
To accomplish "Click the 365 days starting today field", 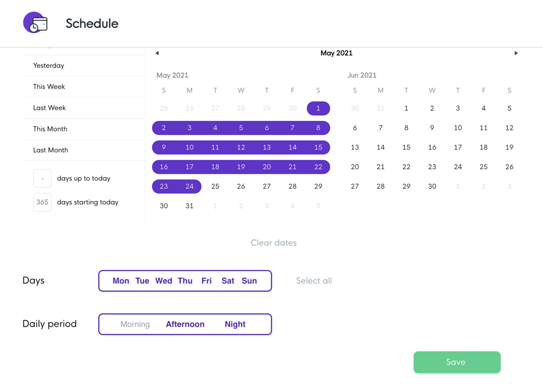I will click(42, 202).
